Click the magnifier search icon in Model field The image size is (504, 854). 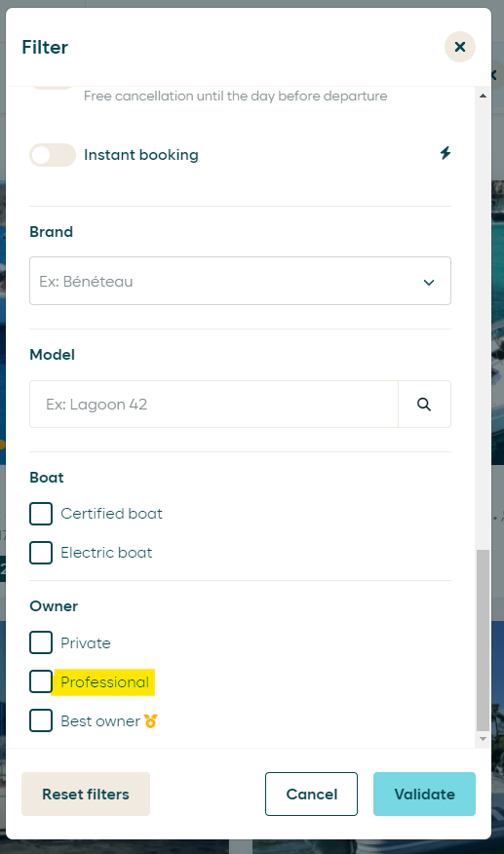pyautogui.click(x=424, y=405)
